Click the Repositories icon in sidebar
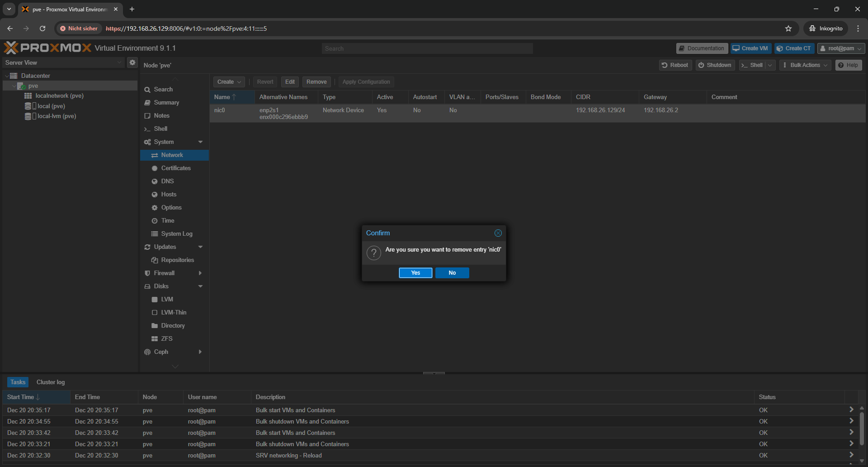Viewport: 868px width, 467px height. 155,260
